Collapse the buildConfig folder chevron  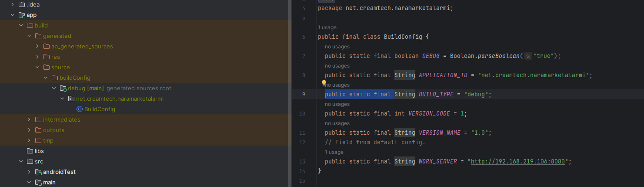(x=46, y=78)
